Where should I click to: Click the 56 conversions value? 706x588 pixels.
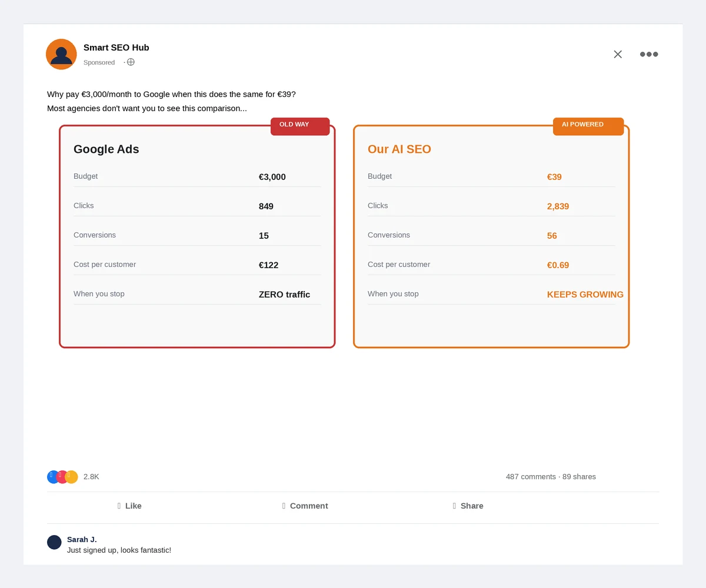pyautogui.click(x=552, y=236)
